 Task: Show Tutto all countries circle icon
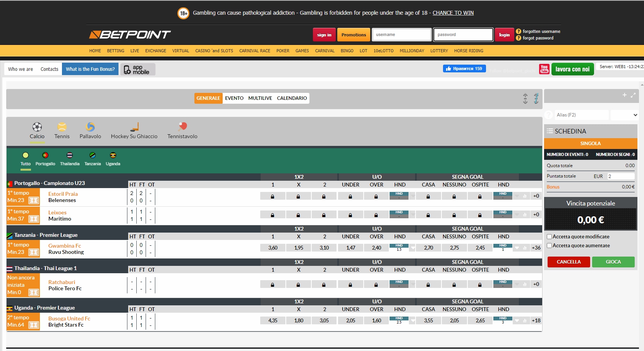(26, 155)
